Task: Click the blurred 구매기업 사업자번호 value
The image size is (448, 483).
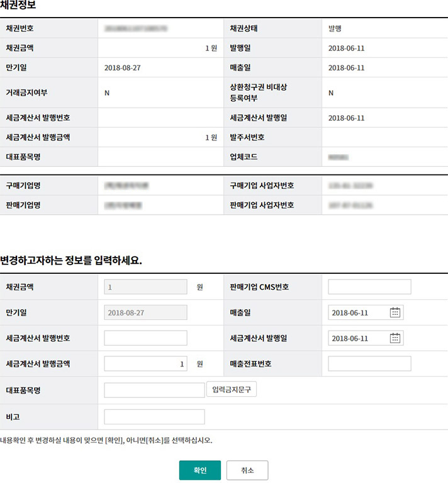Action: coord(350,186)
